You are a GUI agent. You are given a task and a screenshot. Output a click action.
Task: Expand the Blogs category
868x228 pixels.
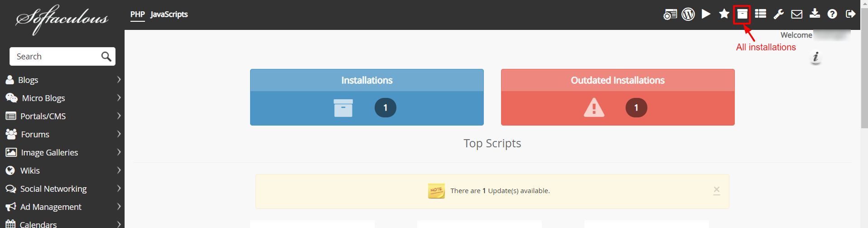(x=63, y=80)
